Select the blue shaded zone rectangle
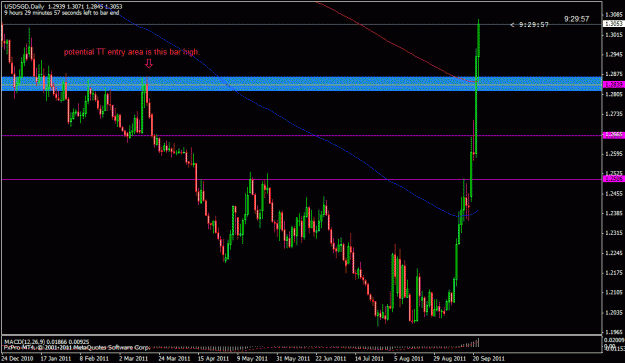625x363 pixels. click(x=302, y=84)
